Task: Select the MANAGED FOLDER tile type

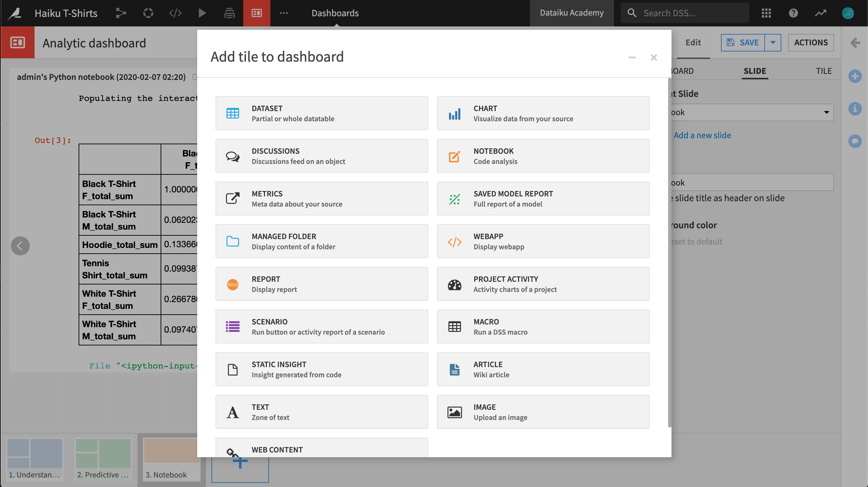Action: tap(322, 241)
